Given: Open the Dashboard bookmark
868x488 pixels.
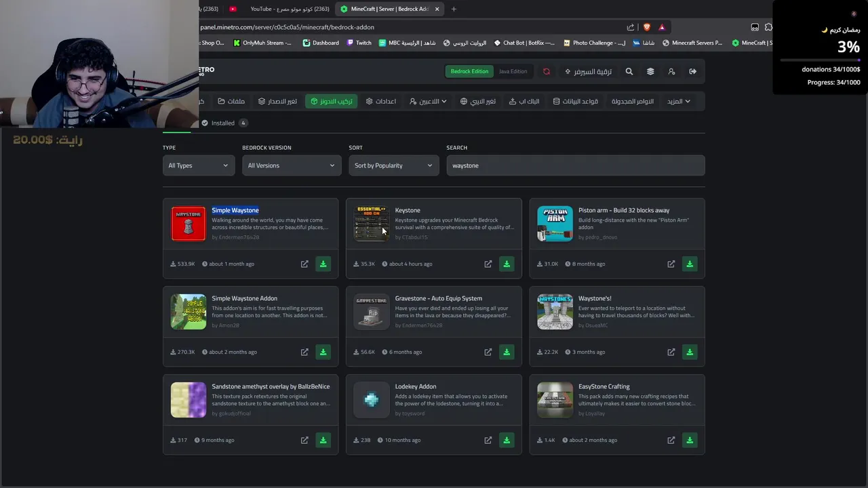Looking at the screenshot, I should coord(321,43).
